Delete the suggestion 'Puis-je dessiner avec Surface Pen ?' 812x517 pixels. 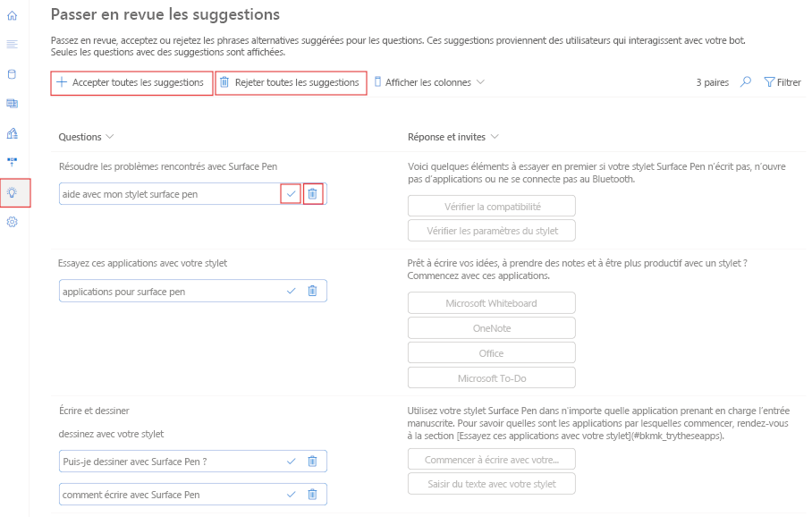tap(312, 461)
